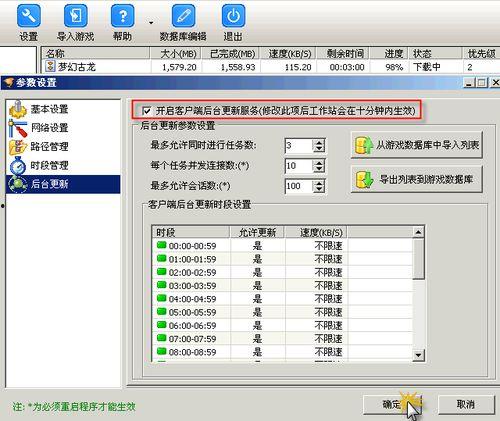
Task: Click the 时段 column header
Action: tap(191, 232)
